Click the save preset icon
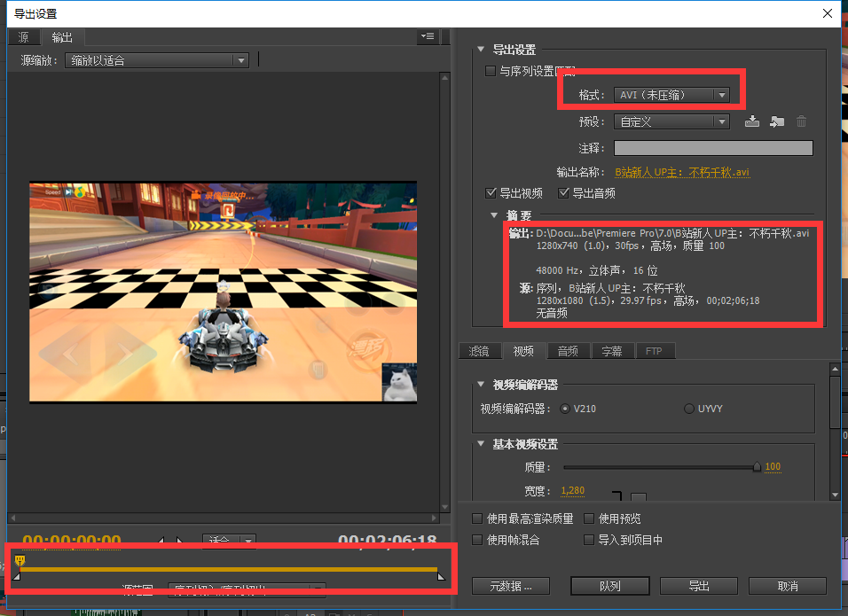The width and height of the screenshot is (848, 616). click(x=751, y=121)
